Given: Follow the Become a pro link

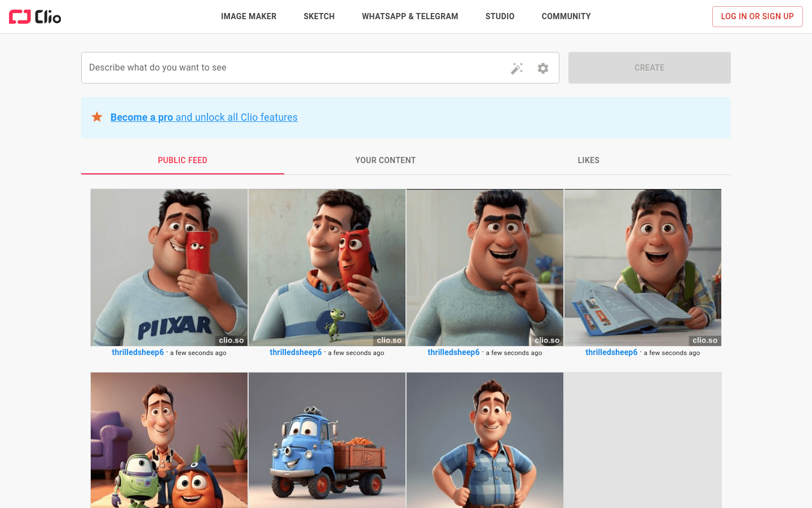Looking at the screenshot, I should [x=204, y=117].
